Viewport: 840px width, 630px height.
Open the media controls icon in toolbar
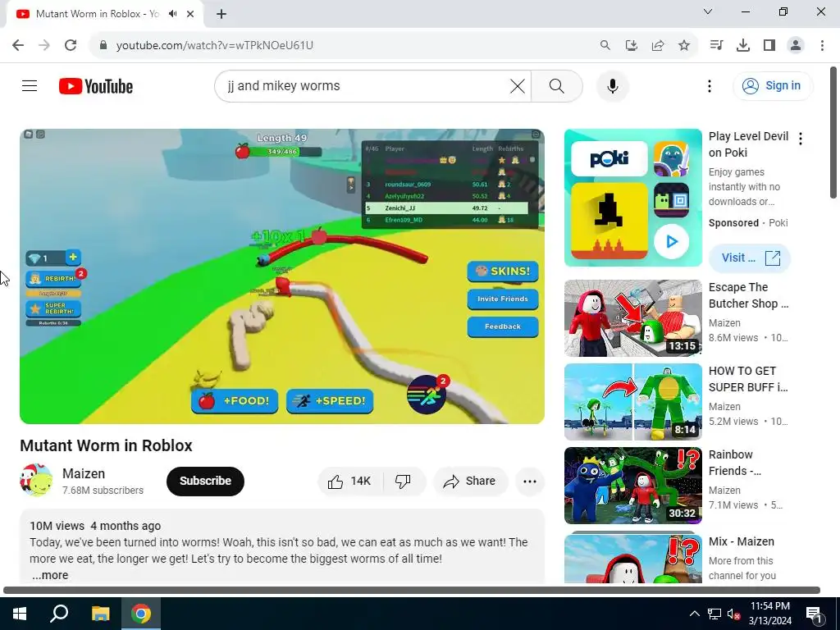pos(716,45)
